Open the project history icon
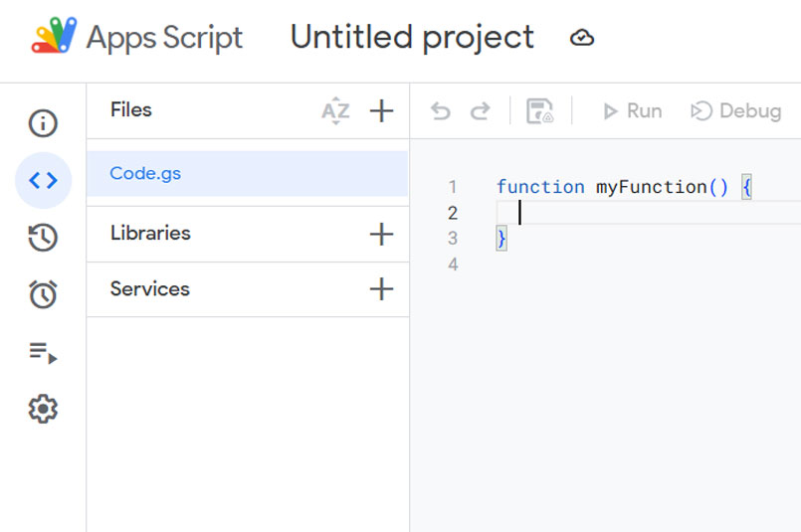The width and height of the screenshot is (801, 532). click(43, 238)
